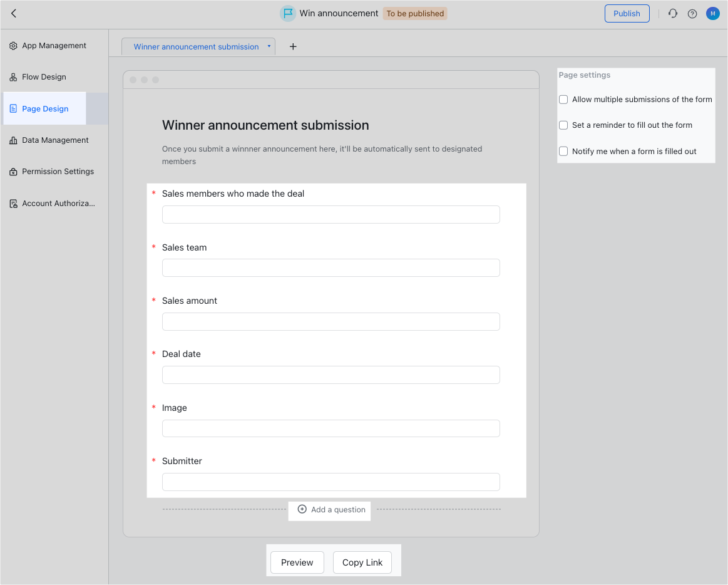This screenshot has height=585, width=728.
Task: Click the Sales amount input field
Action: click(331, 321)
